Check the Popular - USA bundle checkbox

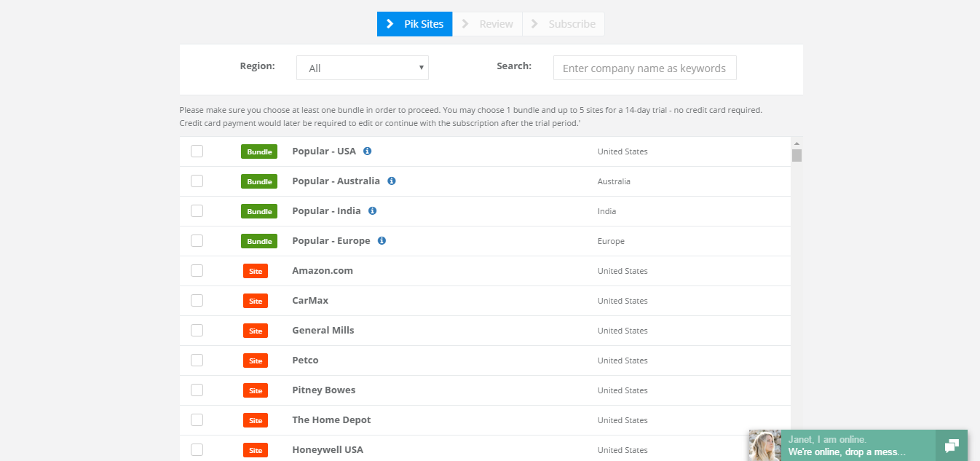(197, 151)
